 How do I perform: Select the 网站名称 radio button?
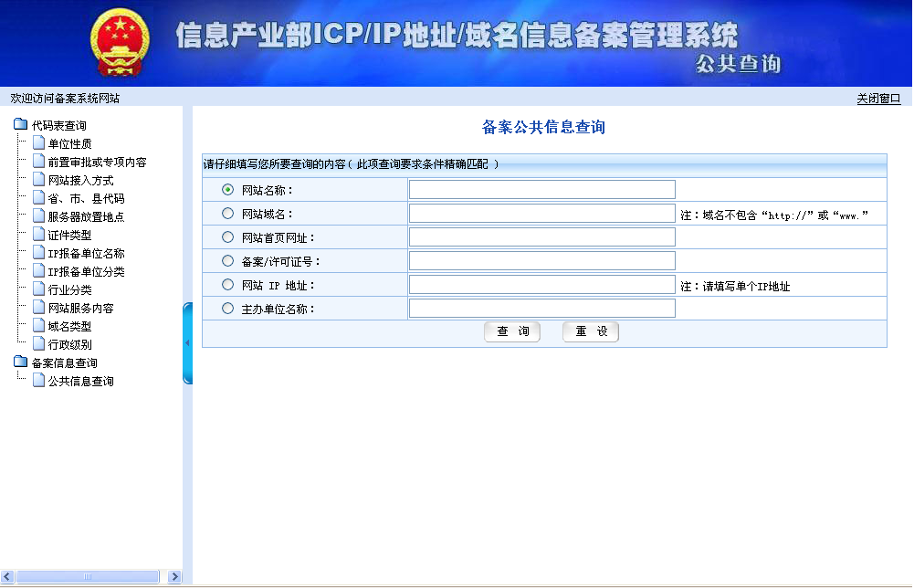point(228,189)
